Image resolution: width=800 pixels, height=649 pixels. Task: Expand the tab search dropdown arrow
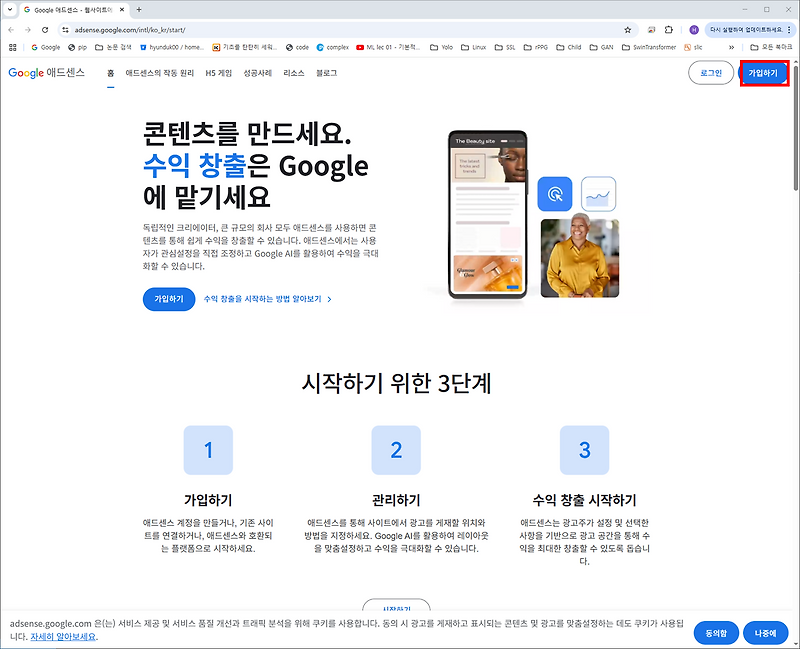(10, 10)
